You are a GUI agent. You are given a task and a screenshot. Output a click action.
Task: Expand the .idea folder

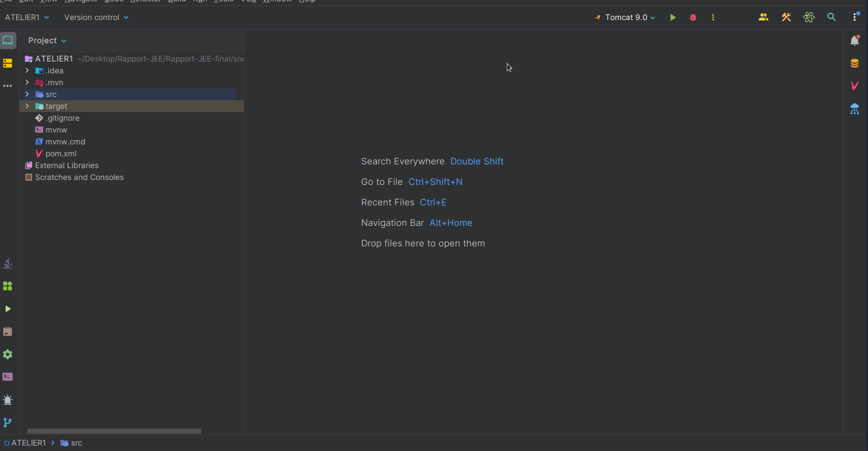[x=27, y=71]
